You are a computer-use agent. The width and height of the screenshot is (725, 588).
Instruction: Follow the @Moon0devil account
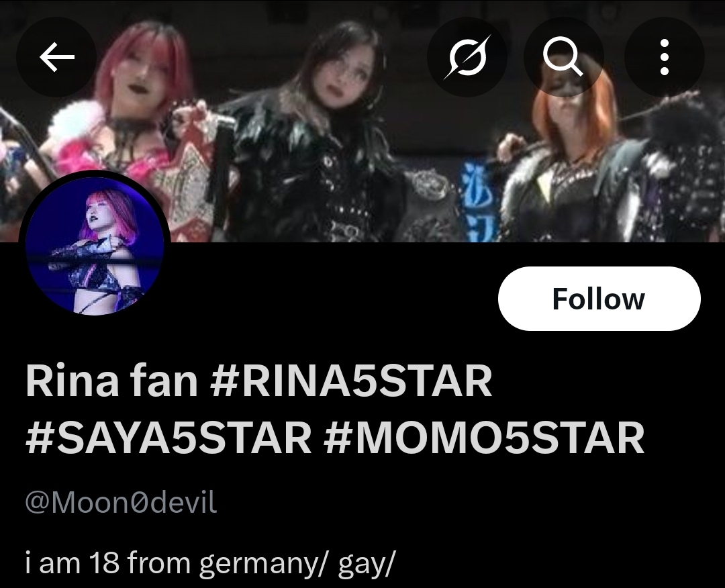click(599, 299)
